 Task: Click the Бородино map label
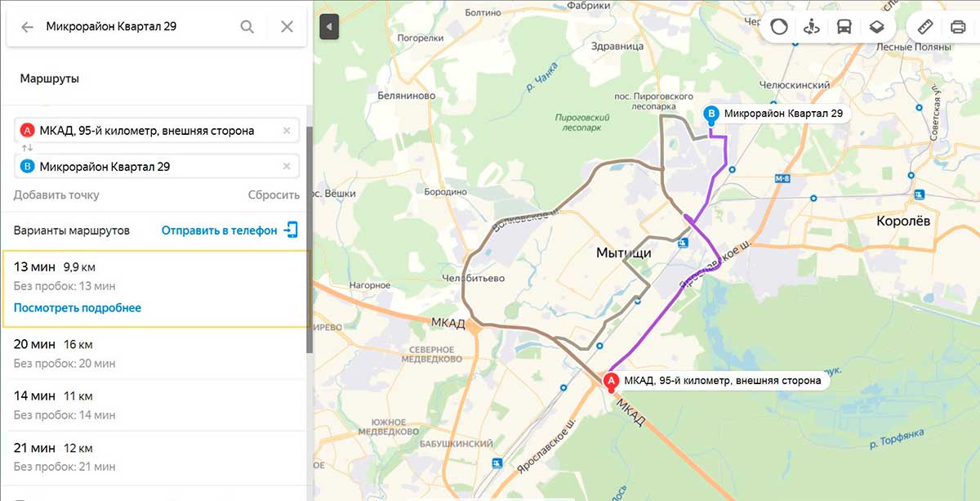pos(445,193)
